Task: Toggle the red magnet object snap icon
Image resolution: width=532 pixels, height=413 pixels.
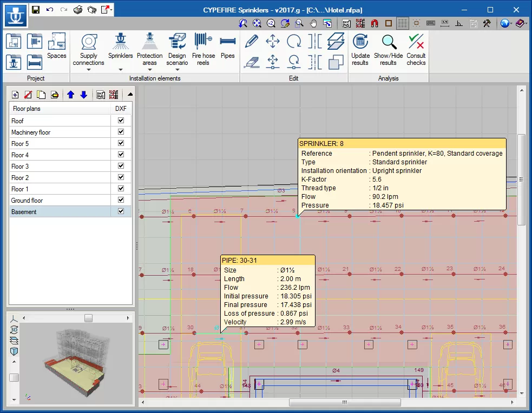Action: 374,23
